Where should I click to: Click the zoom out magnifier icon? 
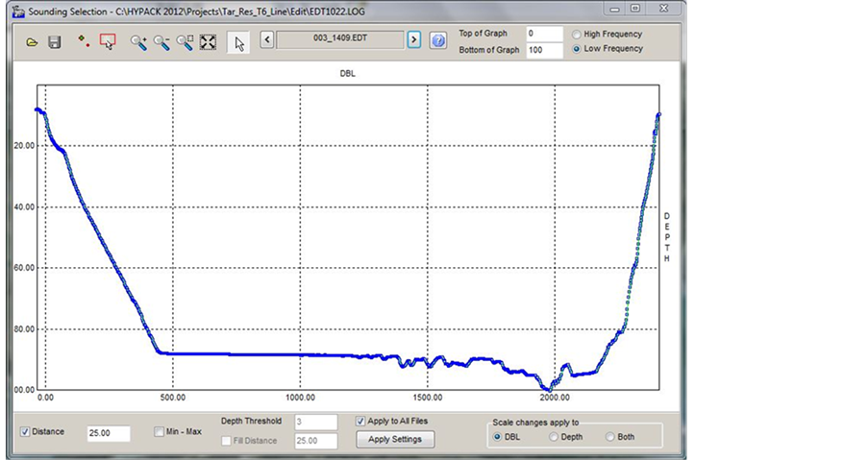click(161, 42)
